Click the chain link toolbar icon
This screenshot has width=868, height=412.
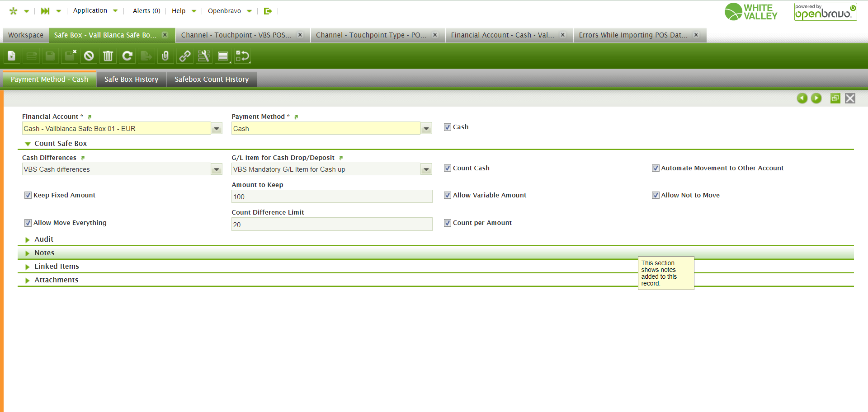tap(185, 56)
